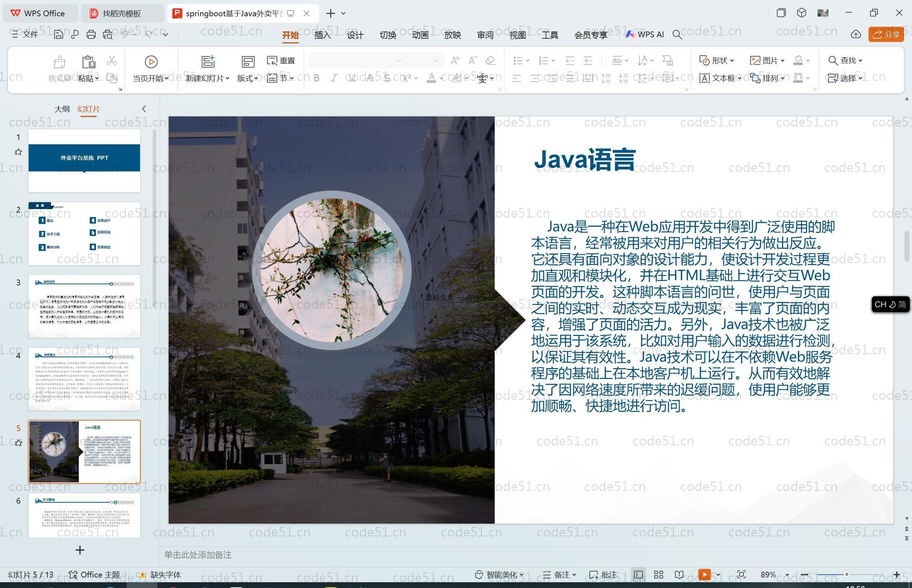Switch to slide sorter view icon
This screenshot has width=912, height=588.
[658, 575]
